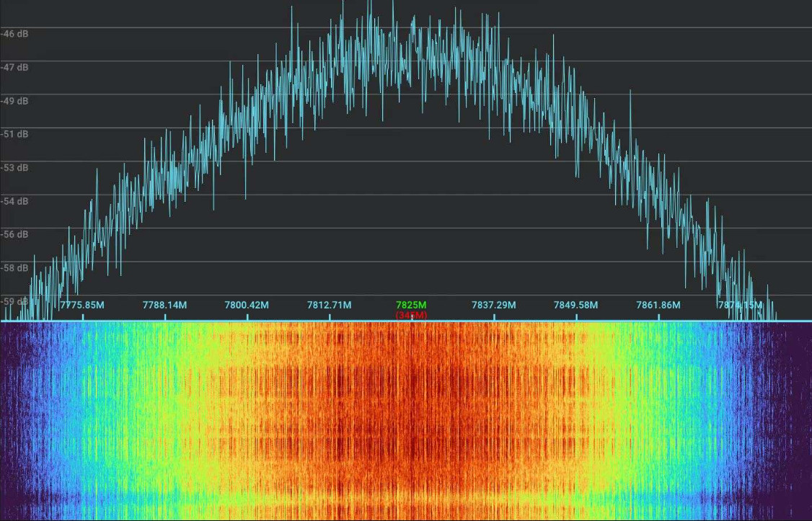Select the 7775.85M frequency marker
This screenshot has height=521, width=812.
tap(82, 305)
